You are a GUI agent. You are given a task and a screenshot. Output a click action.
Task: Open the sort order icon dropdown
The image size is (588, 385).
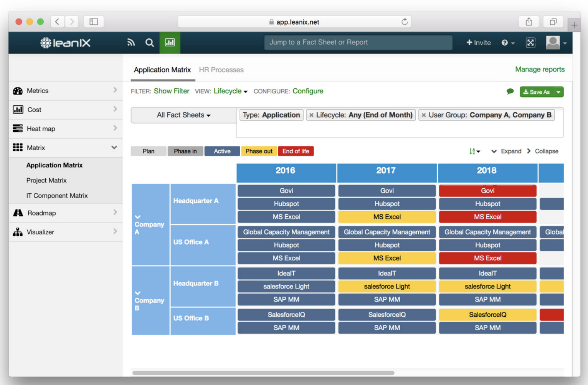pos(475,151)
